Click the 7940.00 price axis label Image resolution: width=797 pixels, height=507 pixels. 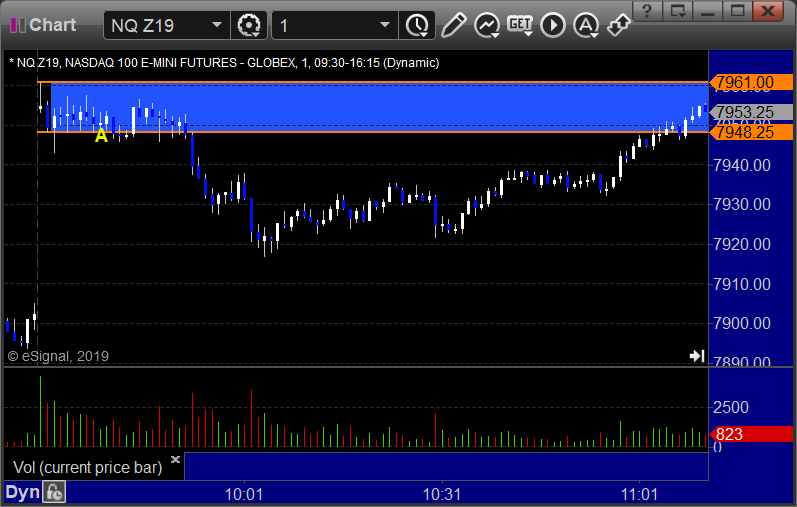click(x=742, y=165)
